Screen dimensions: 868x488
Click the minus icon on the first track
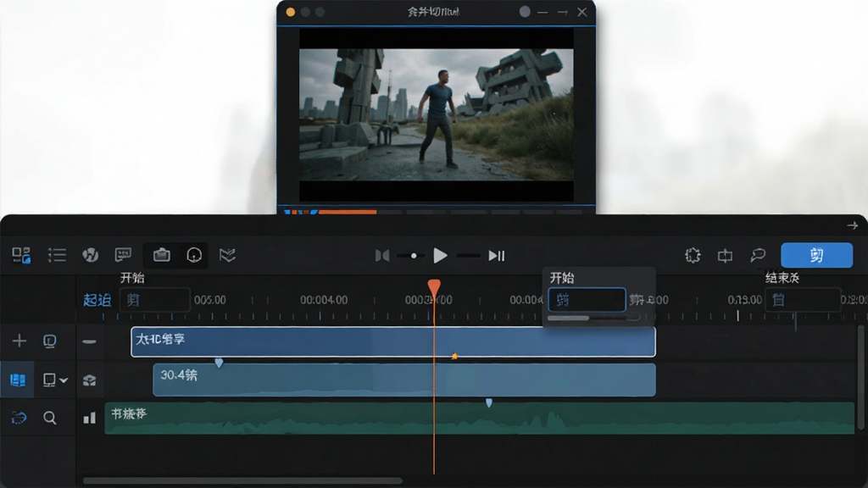[89, 341]
